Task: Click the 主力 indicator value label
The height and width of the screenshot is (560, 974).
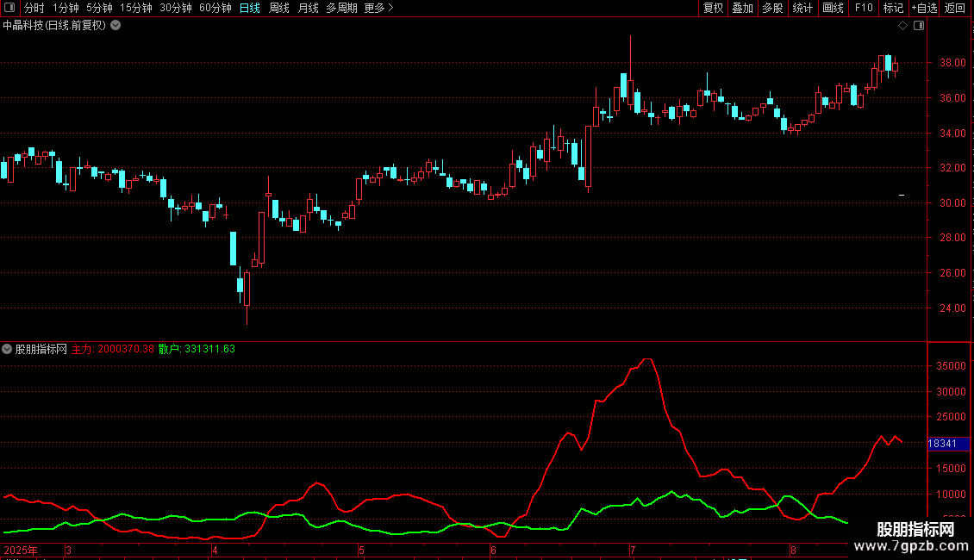Action: (x=112, y=349)
